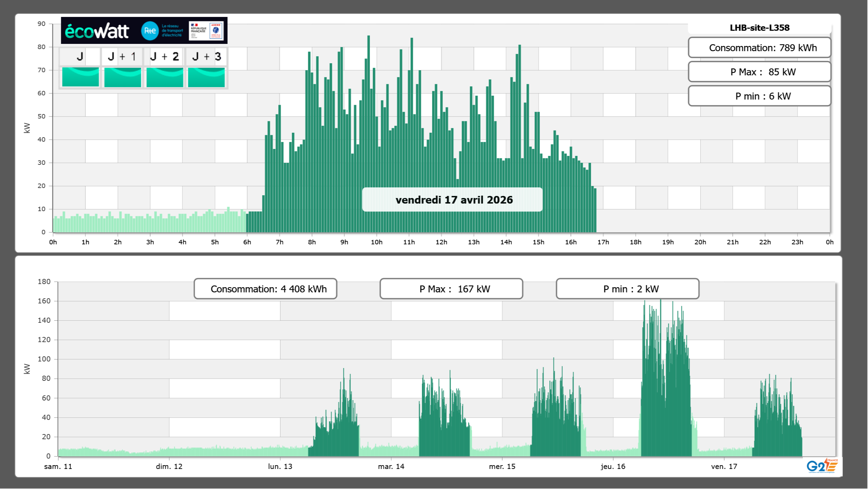
Task: Click the green signal icon under J
Action: tap(81, 77)
